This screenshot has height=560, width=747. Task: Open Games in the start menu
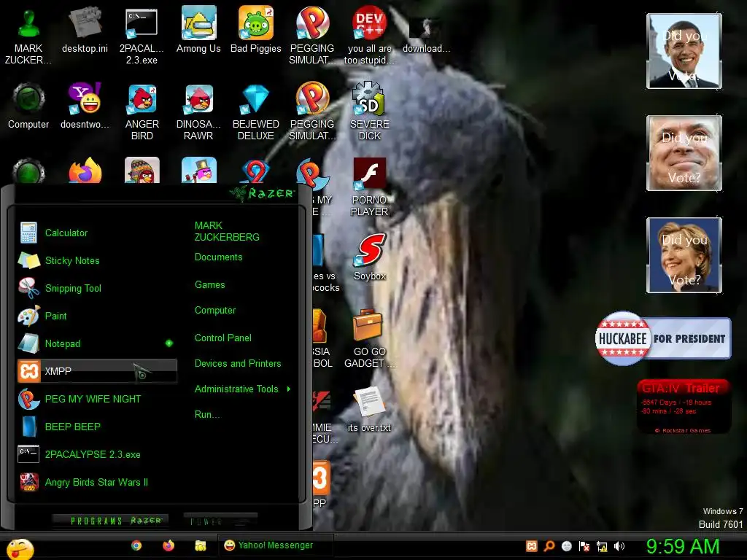click(209, 285)
